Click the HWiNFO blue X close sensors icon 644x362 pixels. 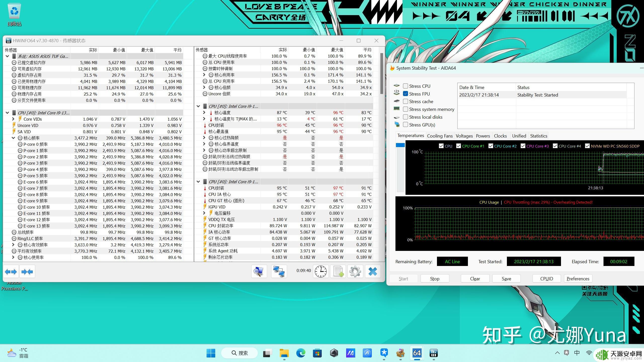coord(373,271)
